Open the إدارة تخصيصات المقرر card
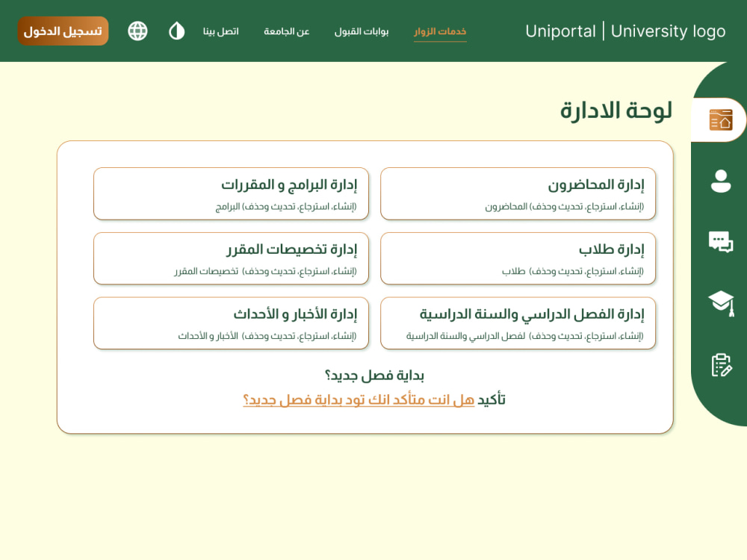This screenshot has width=747, height=560. pyautogui.click(x=231, y=258)
